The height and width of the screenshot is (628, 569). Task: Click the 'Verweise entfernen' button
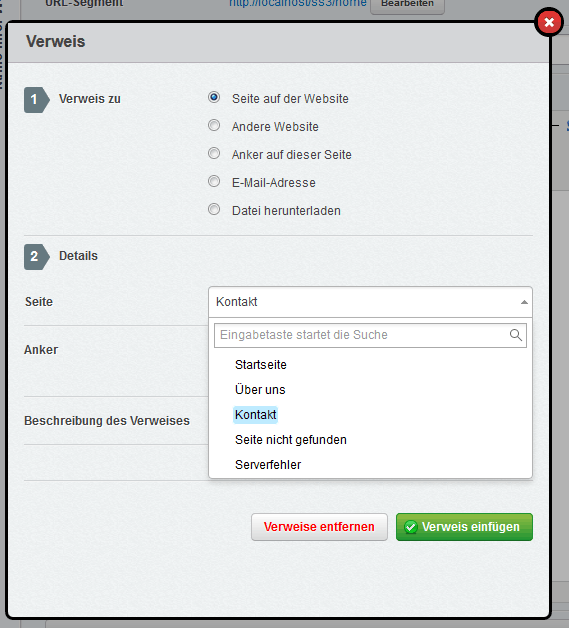click(x=319, y=527)
